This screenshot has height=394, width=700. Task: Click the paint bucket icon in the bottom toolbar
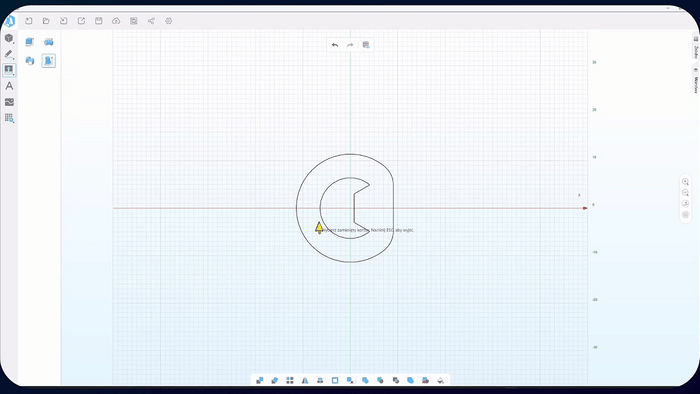[440, 380]
